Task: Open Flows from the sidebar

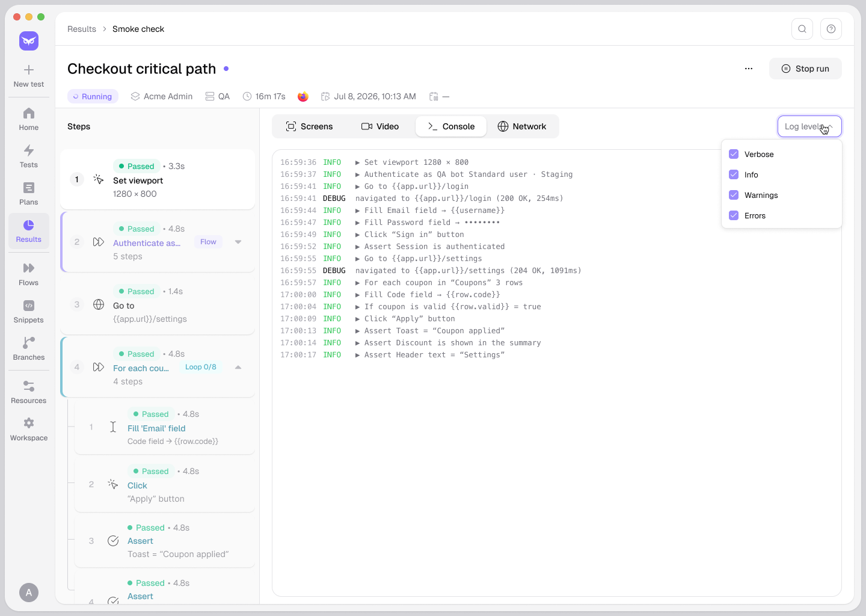Action: tap(29, 274)
